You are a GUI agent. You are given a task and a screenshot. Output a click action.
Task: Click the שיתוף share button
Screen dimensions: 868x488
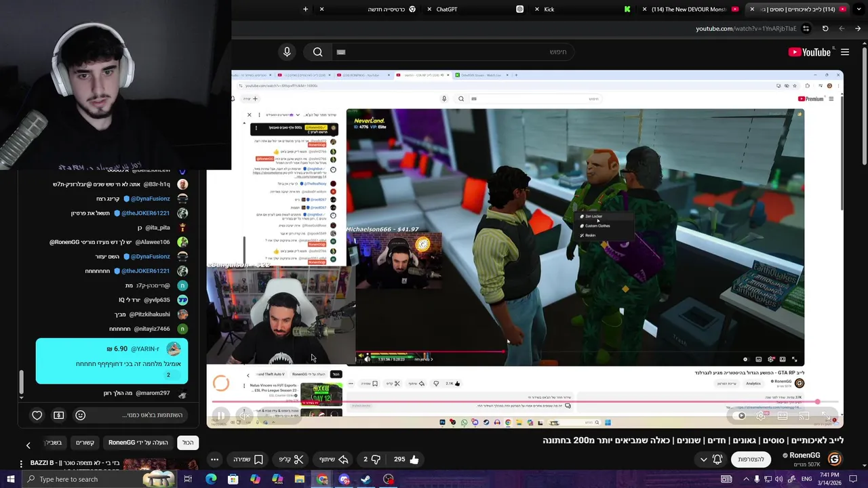click(333, 460)
